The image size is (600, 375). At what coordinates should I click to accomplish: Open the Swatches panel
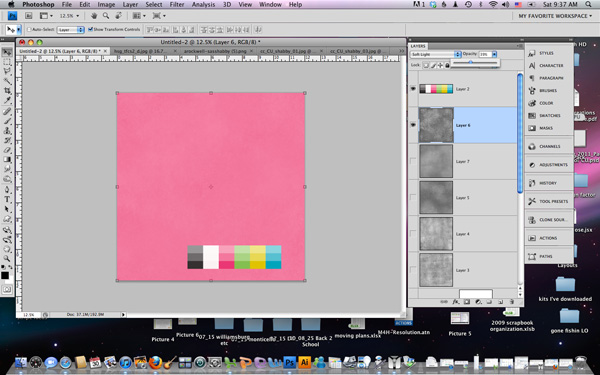click(x=548, y=116)
